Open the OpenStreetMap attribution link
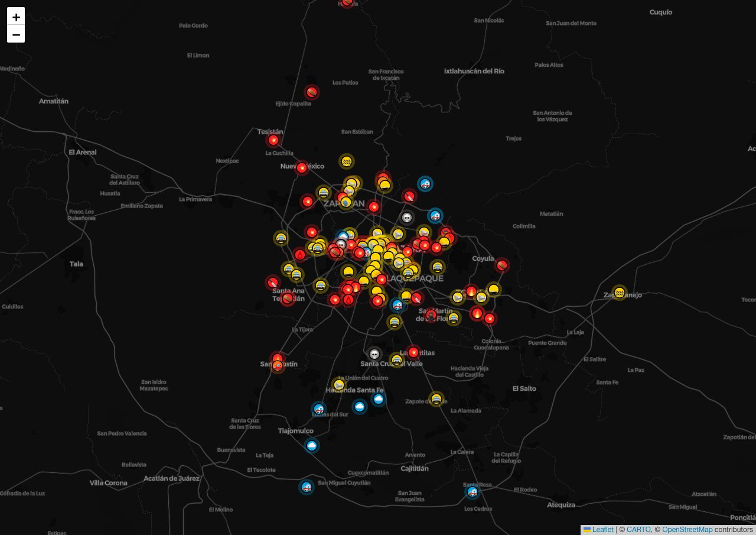 [687, 530]
